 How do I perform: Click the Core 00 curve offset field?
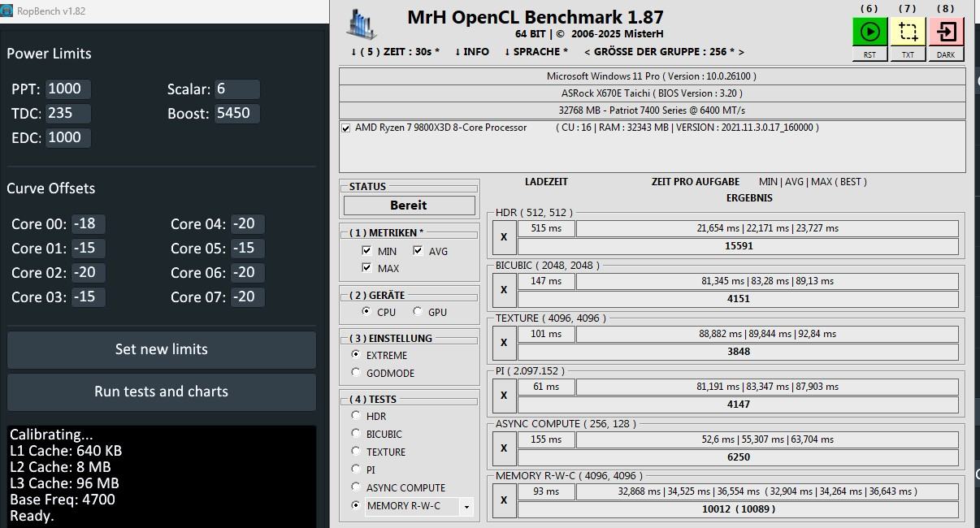(89, 224)
